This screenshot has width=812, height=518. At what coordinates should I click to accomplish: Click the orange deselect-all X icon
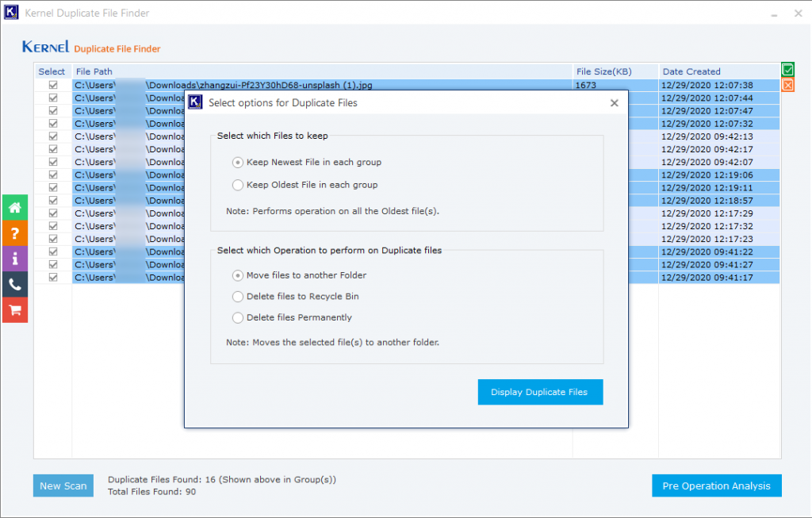click(787, 84)
